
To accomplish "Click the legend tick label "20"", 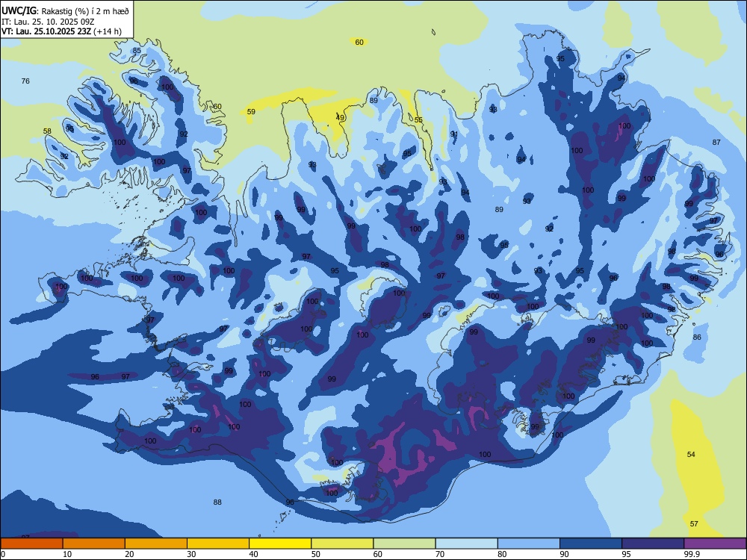I will coord(129,554).
